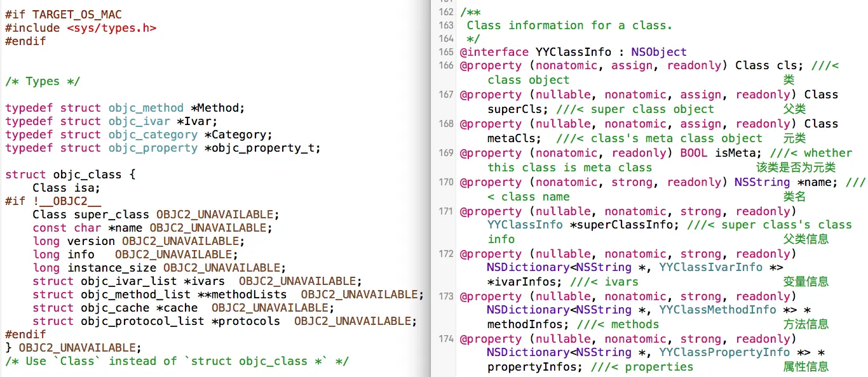
Task: Click the '#if !__OBJC2__' directive
Action: [x=53, y=201]
